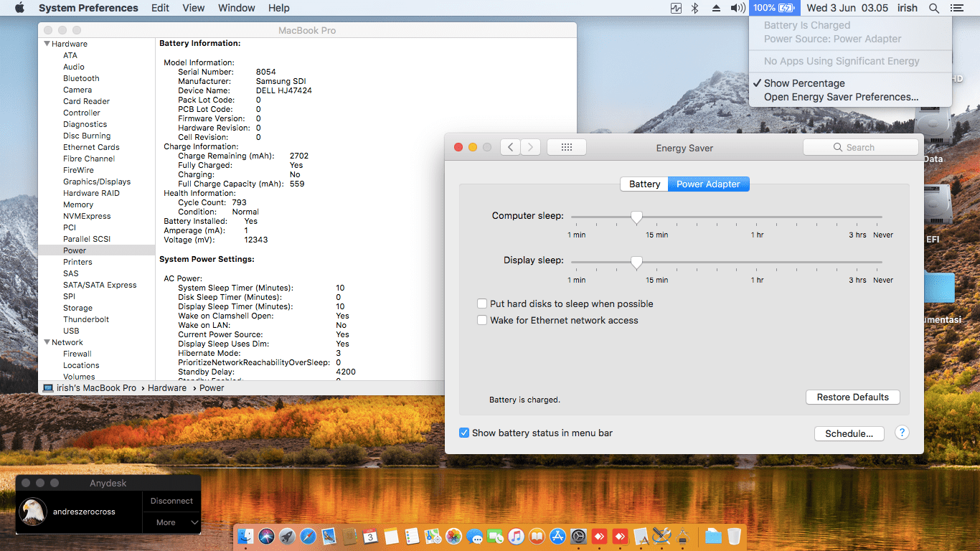Collapse the Hardware section in the sidebar
The height and width of the screenshot is (551, 980).
coord(47,44)
